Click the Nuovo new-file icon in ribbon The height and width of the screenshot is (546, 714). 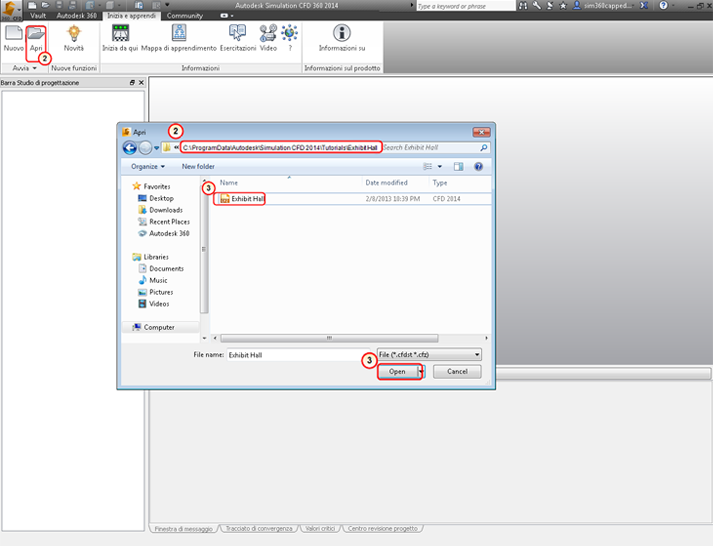coord(13,33)
